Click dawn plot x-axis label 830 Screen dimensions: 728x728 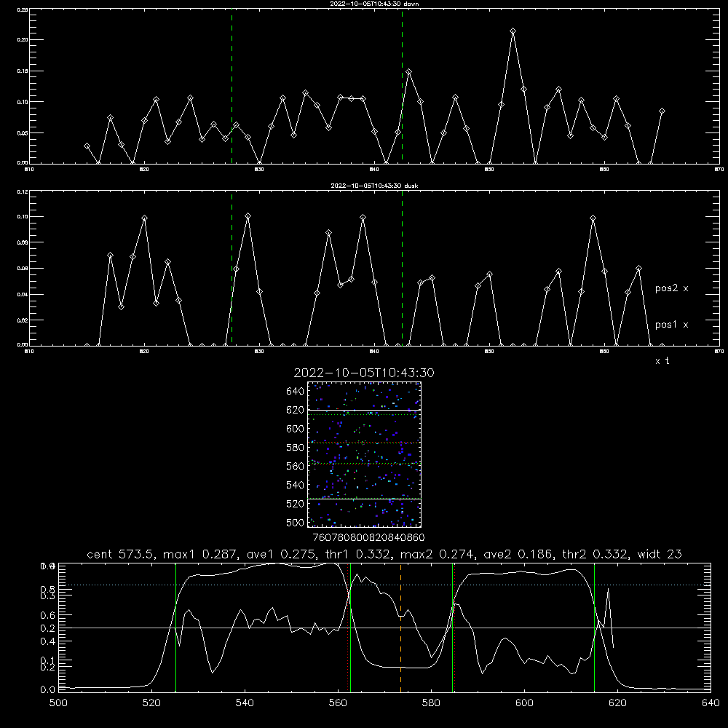[x=259, y=170]
